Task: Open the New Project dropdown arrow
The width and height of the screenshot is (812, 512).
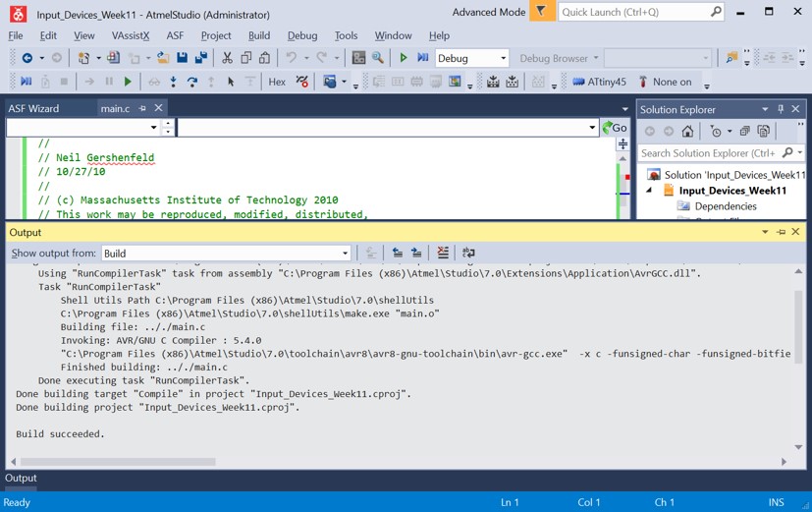Action: [x=98, y=58]
